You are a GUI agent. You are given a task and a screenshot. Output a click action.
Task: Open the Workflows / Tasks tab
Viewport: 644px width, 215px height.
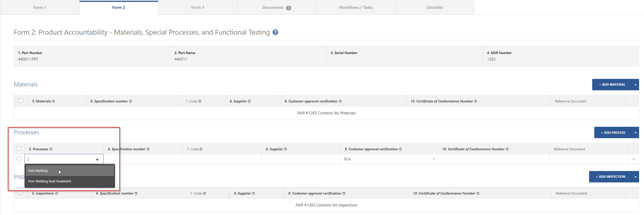(356, 8)
